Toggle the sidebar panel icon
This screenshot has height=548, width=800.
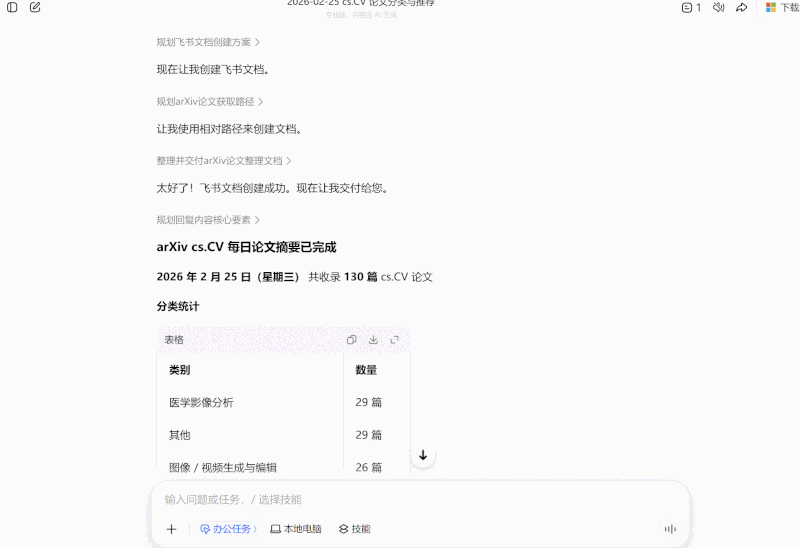pos(12,7)
